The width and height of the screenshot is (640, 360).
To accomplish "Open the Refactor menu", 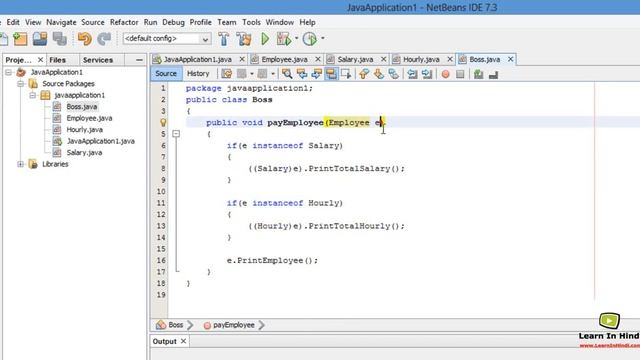I will pos(124,22).
